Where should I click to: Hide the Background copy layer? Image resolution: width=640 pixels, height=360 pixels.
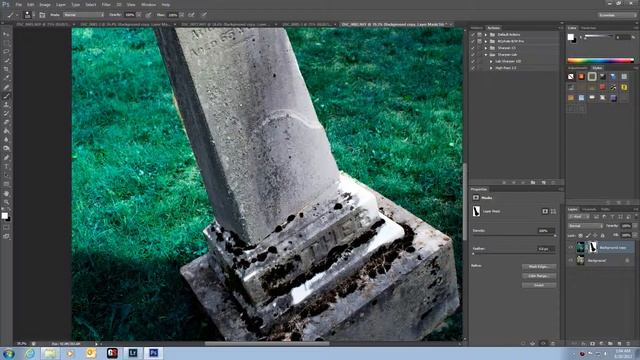[571, 247]
